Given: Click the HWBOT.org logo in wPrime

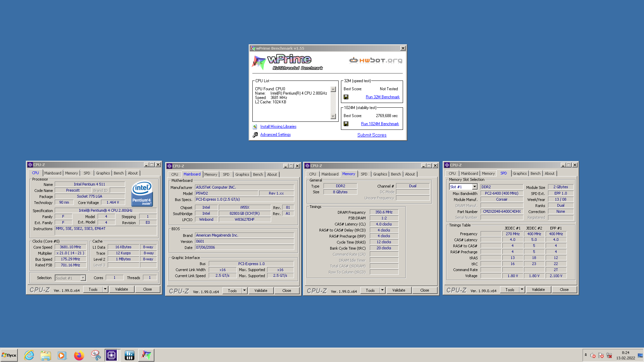Looking at the screenshot, I should coord(376,60).
